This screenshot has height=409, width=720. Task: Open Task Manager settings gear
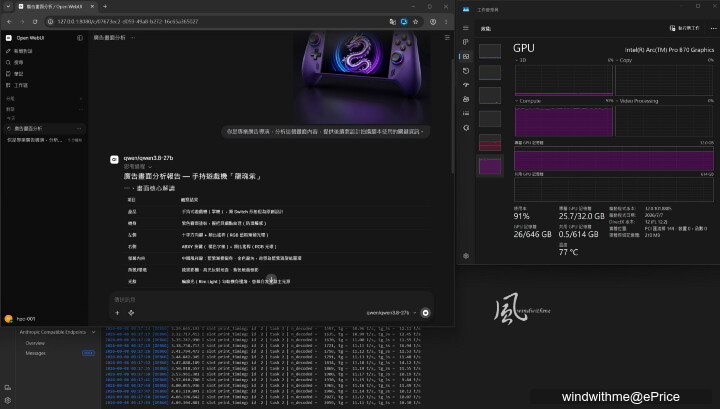(x=466, y=256)
